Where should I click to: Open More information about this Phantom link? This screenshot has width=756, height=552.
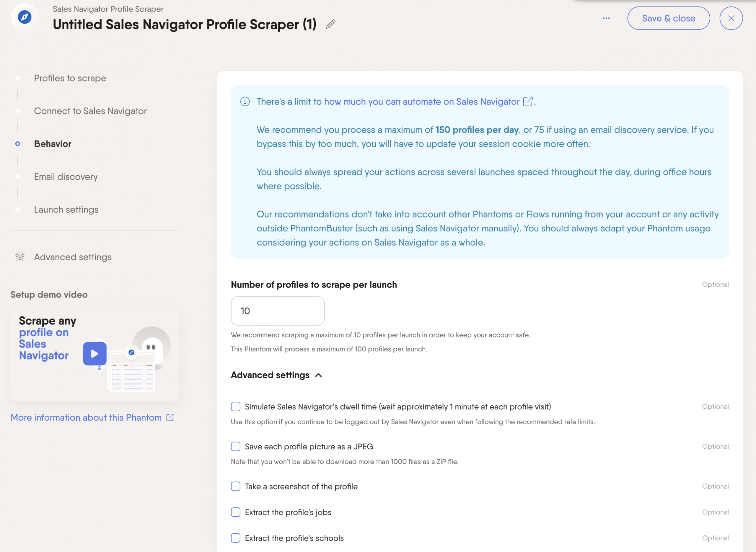coord(86,417)
